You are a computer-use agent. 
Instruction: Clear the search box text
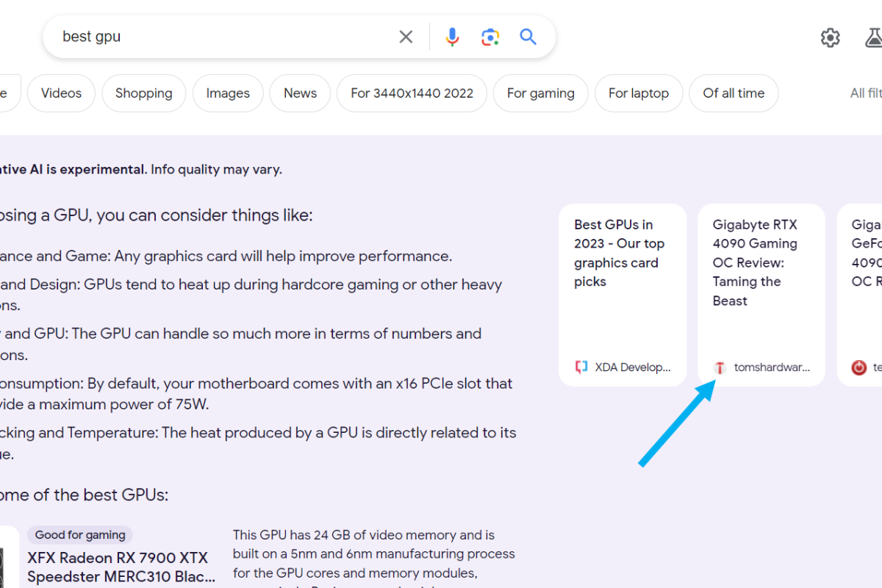406,37
